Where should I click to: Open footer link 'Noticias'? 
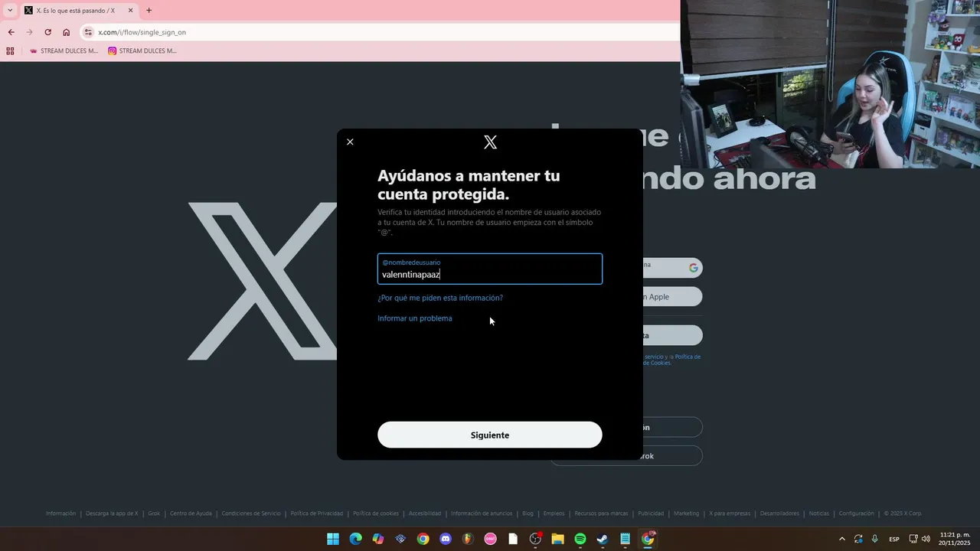tap(818, 514)
